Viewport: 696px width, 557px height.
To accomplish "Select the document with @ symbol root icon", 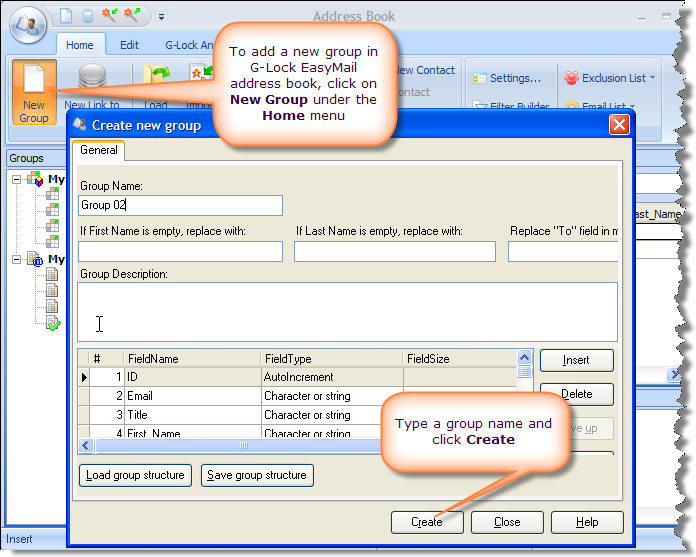I will click(35, 259).
